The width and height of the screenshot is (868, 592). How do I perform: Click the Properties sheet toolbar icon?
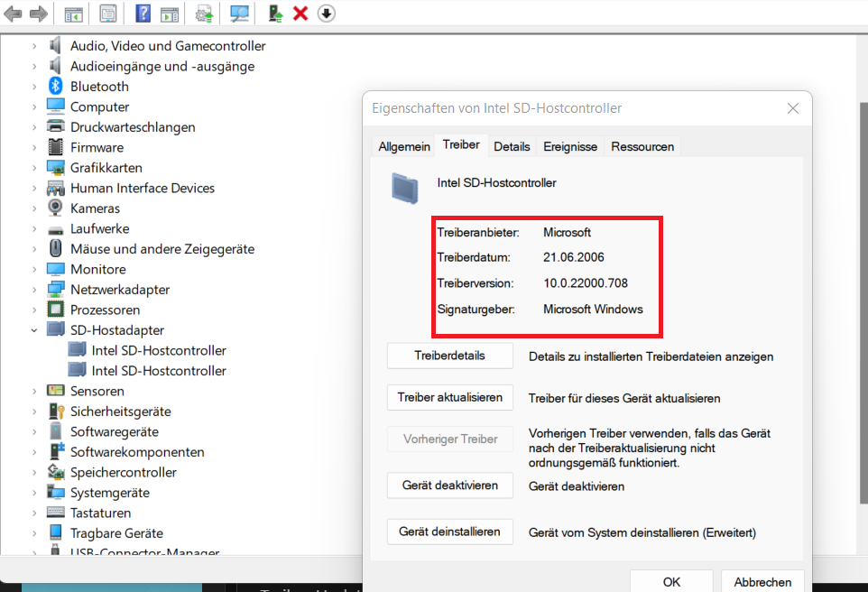pos(108,14)
